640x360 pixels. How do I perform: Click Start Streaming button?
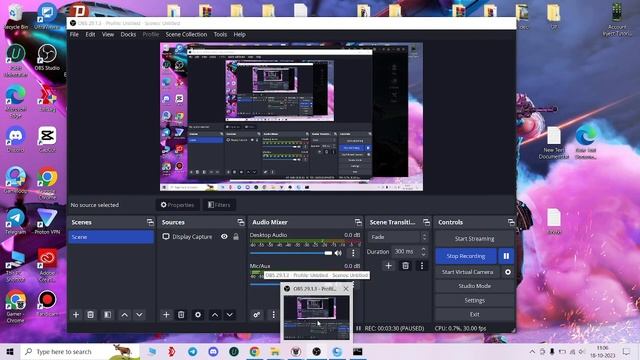pyautogui.click(x=474, y=239)
